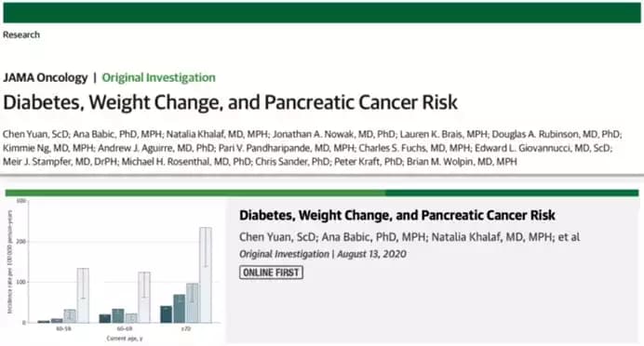Select the et al author expansion
644x346 pixels.
pyautogui.click(x=569, y=237)
